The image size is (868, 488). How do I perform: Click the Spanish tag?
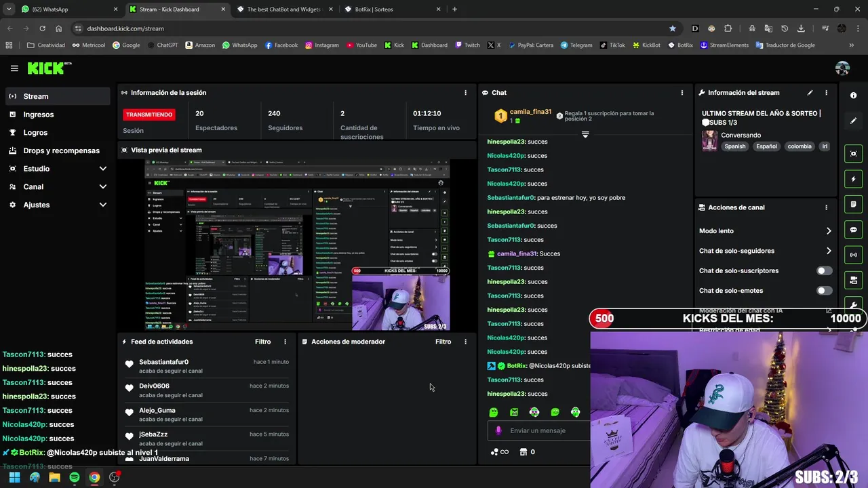point(734,146)
